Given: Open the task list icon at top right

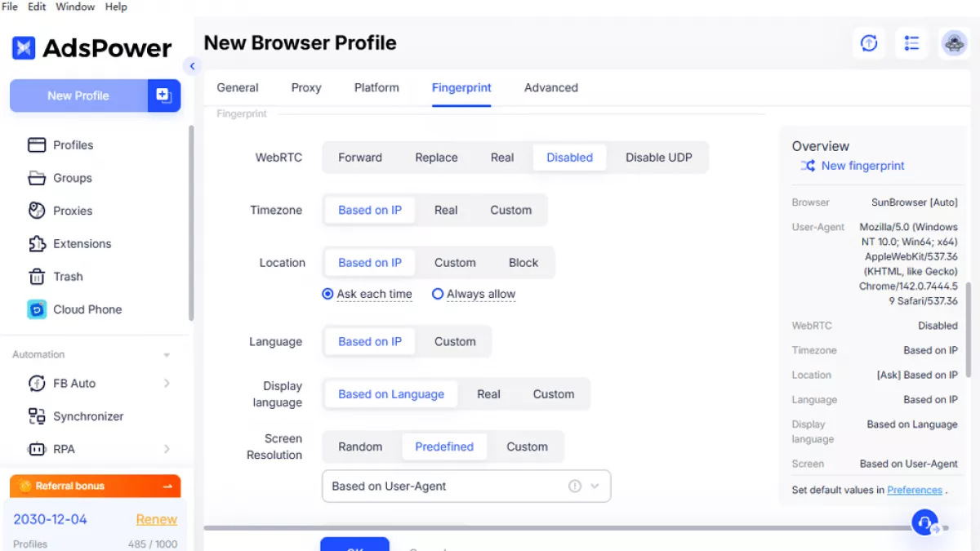Looking at the screenshot, I should (911, 43).
